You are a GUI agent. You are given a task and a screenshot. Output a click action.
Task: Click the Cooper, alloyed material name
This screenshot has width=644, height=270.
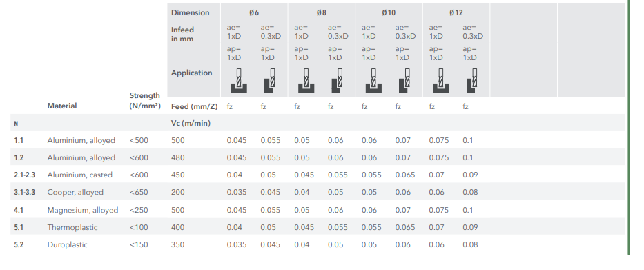75,193
